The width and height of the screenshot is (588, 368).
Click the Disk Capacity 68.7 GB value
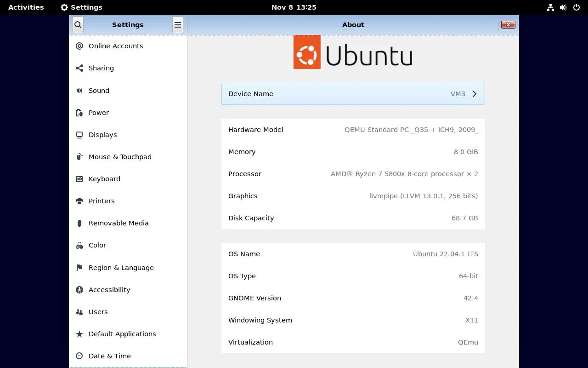(465, 218)
